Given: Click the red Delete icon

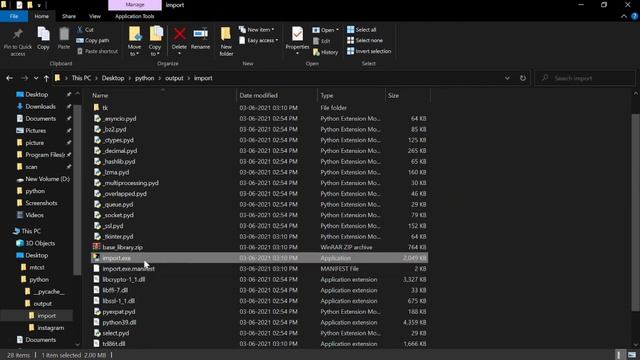Looking at the screenshot, I should click(179, 34).
